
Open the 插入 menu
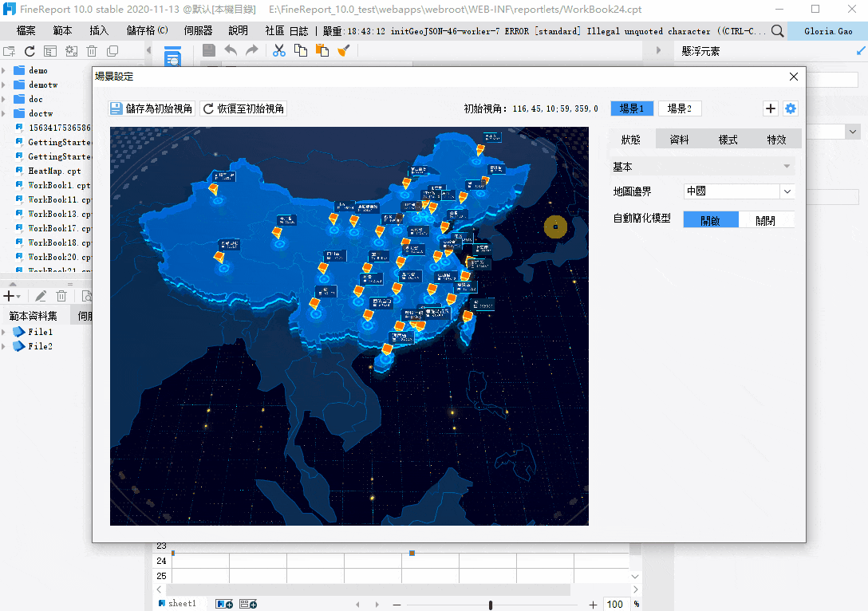click(100, 31)
